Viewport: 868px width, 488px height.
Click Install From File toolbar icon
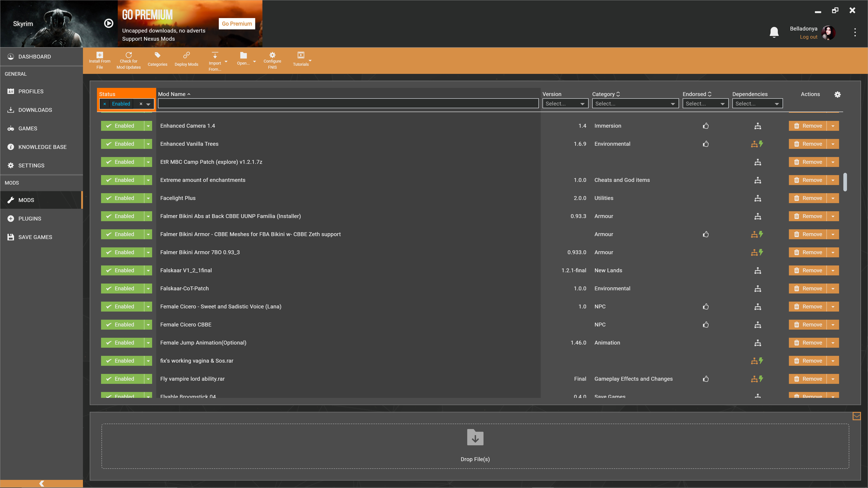click(99, 55)
